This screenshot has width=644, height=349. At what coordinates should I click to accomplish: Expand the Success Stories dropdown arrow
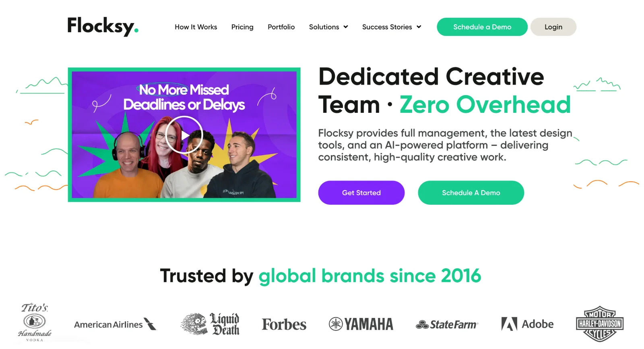click(x=419, y=27)
